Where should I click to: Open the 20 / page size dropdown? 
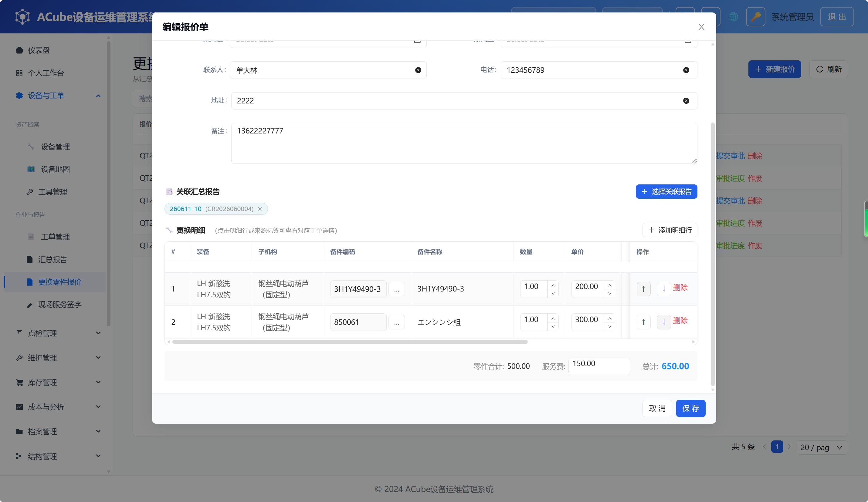(821, 447)
